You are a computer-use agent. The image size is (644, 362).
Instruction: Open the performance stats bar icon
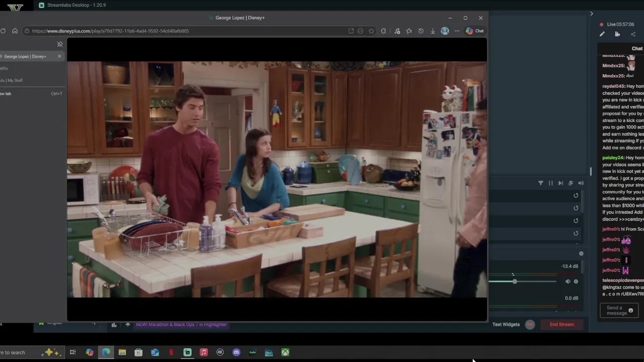(x=114, y=325)
